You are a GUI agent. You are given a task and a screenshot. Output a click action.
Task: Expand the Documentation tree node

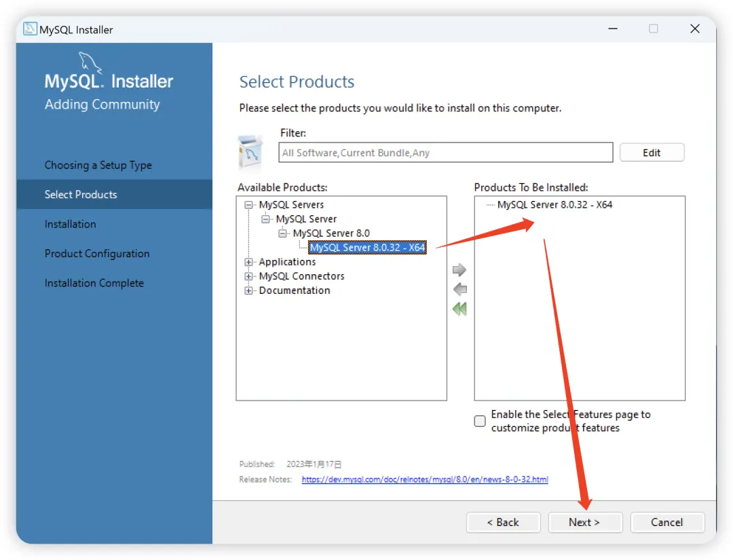248,291
